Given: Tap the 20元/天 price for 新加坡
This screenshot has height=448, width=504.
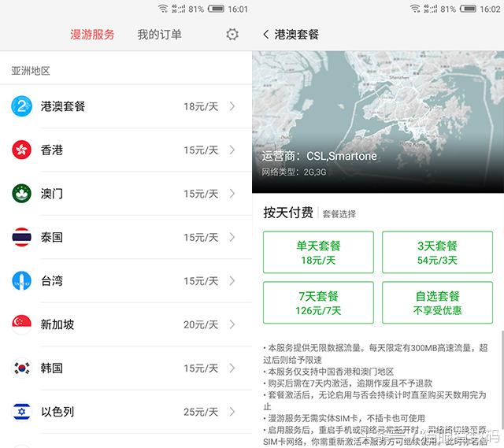Looking at the screenshot, I should tap(201, 325).
